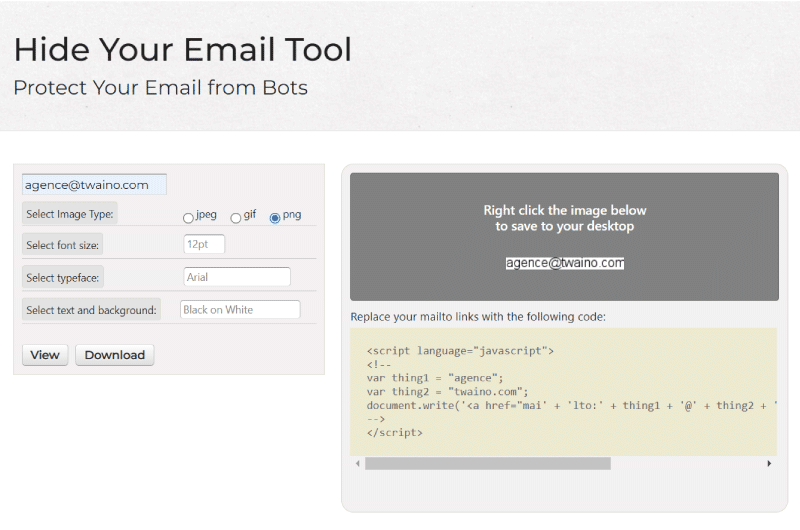The height and width of the screenshot is (530, 800).
Task: Click the 'Select font size:' label
Action: [63, 245]
